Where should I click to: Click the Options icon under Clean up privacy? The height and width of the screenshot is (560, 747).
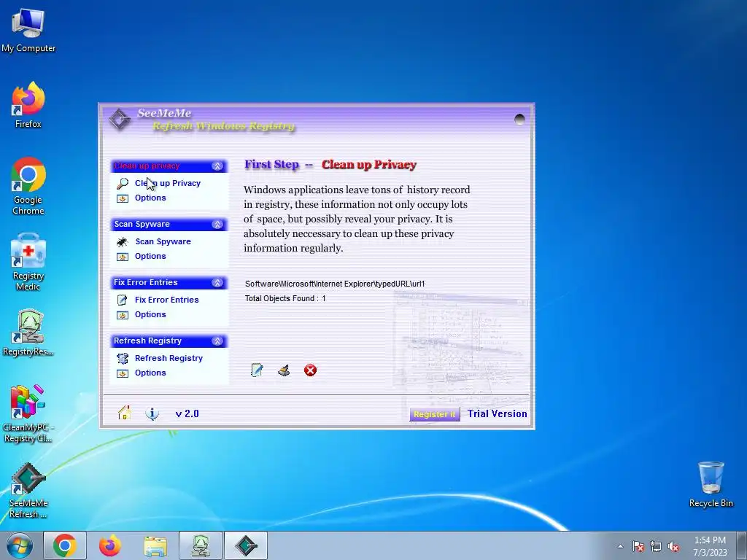(x=123, y=198)
